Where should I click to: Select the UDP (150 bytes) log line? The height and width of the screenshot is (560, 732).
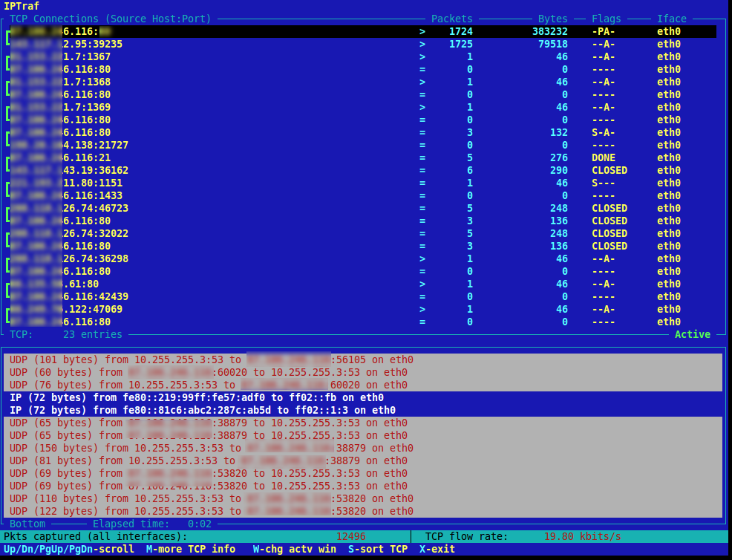pyautogui.click(x=363, y=448)
